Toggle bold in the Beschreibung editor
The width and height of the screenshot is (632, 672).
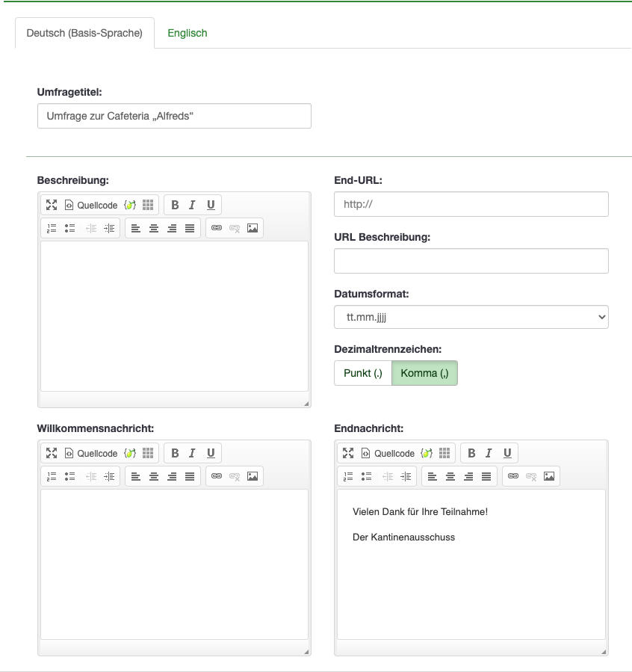tap(175, 205)
